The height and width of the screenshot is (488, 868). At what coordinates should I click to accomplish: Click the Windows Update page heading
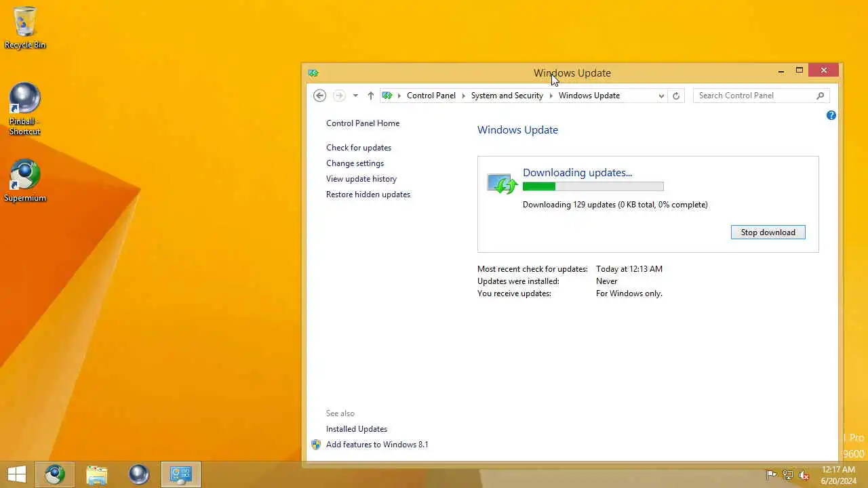(x=517, y=130)
